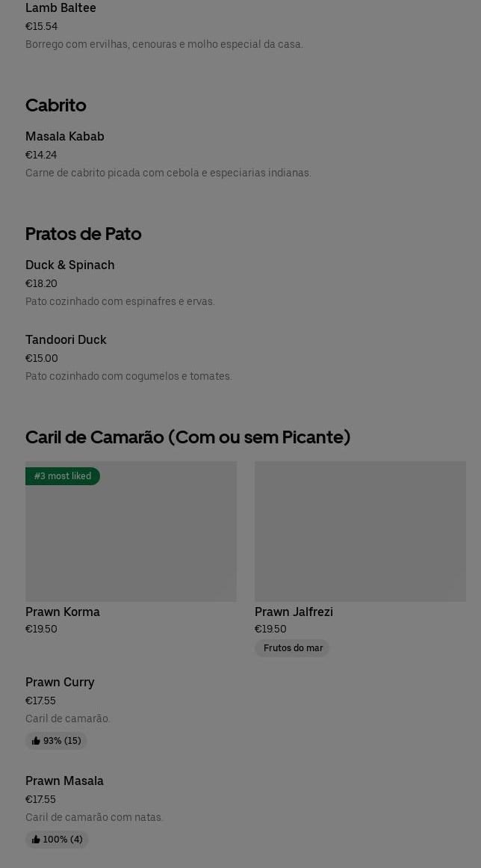Image resolution: width=481 pixels, height=868 pixels.
Task: Click the thumbs-up icon under Prawn Masala
Action: tap(36, 840)
